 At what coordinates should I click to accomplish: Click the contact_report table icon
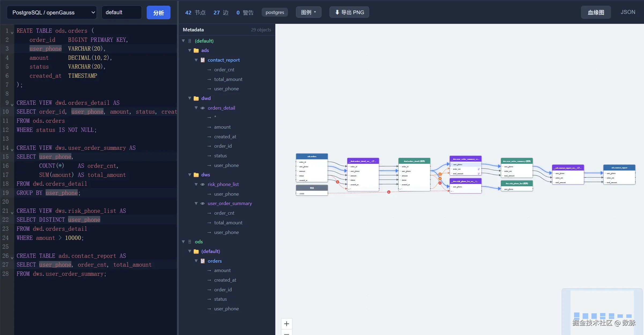(203, 60)
